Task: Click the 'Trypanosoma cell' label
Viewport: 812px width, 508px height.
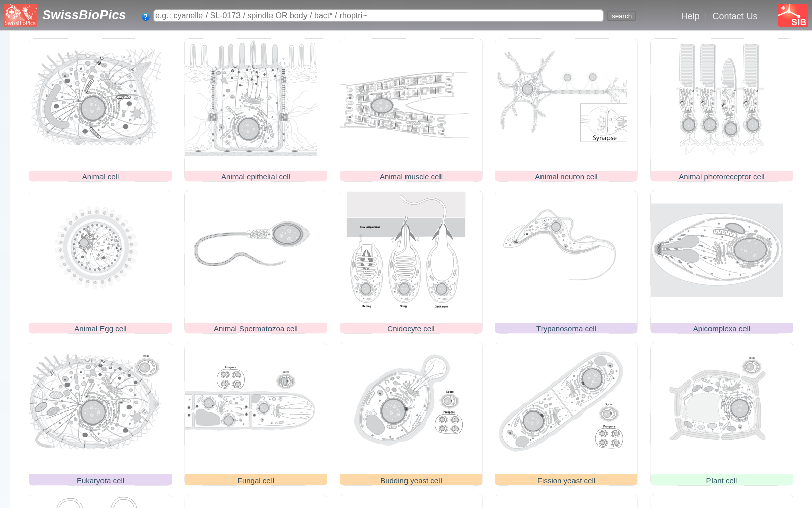Action: [x=566, y=329]
